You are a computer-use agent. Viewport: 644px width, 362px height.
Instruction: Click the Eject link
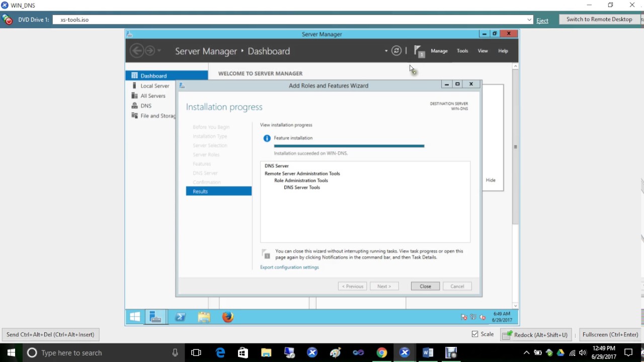[542, 21]
